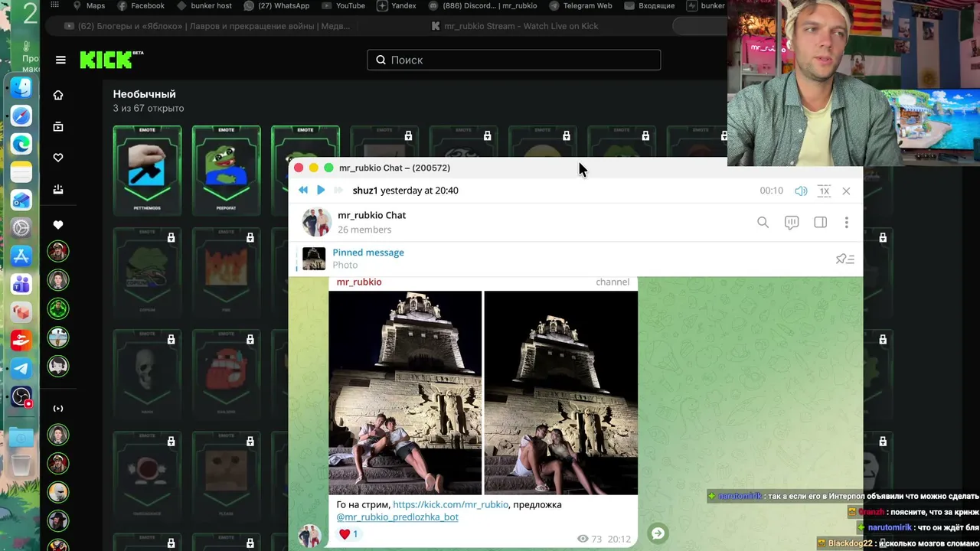
Task: Go to Kick home via house icon
Action: 58,95
